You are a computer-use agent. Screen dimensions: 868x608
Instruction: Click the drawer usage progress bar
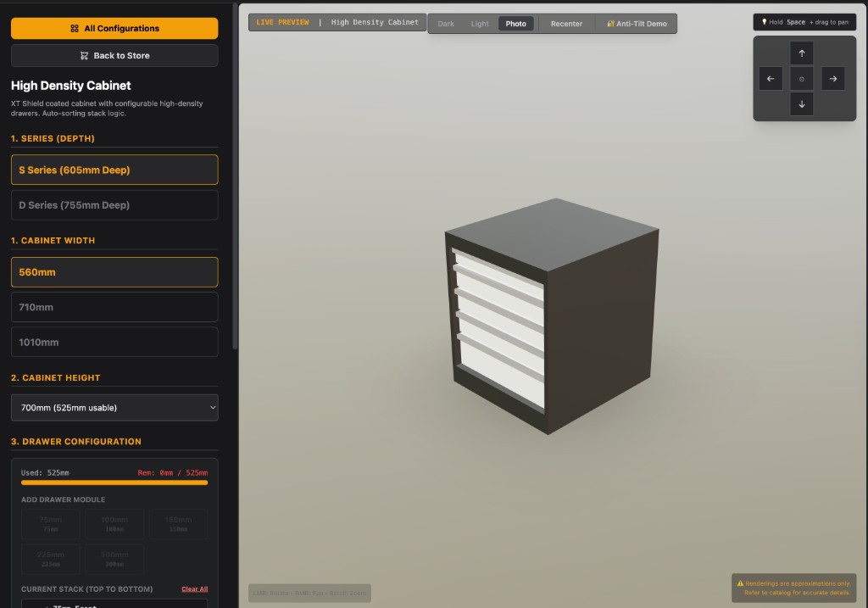[114, 482]
